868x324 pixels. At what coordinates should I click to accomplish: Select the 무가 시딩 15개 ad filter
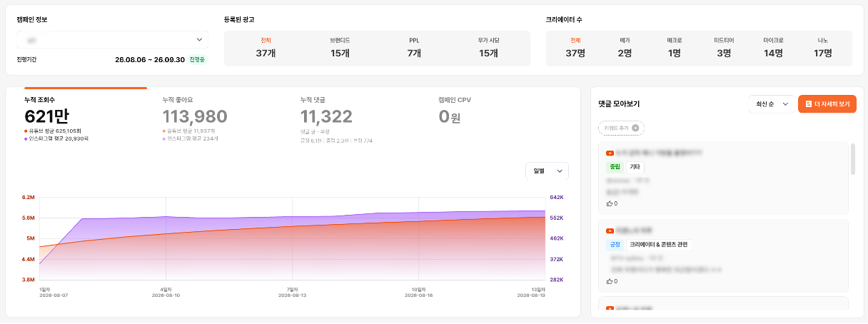(488, 48)
